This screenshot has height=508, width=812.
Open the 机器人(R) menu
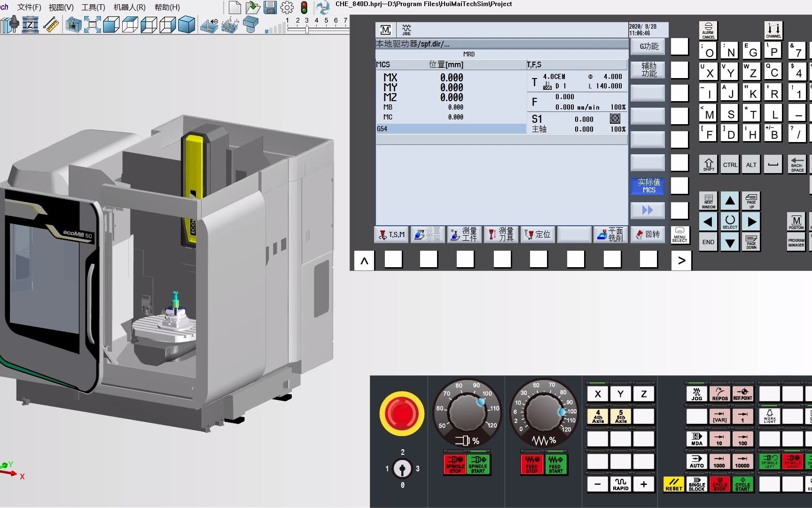click(130, 7)
